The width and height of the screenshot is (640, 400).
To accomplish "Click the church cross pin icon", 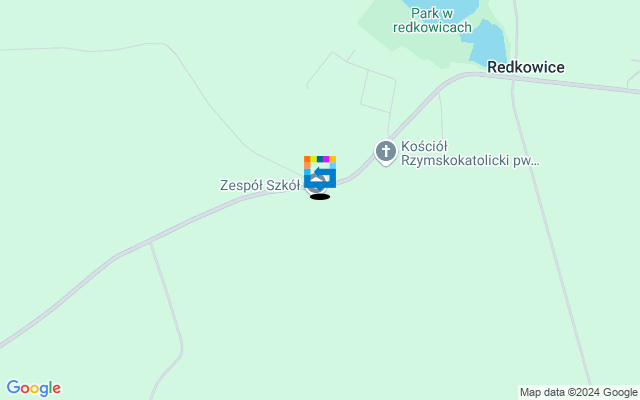I will click(386, 152).
